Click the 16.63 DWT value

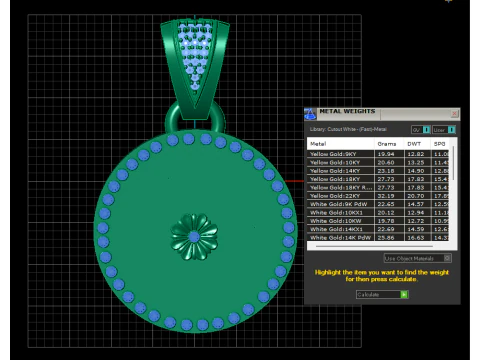(x=416, y=237)
